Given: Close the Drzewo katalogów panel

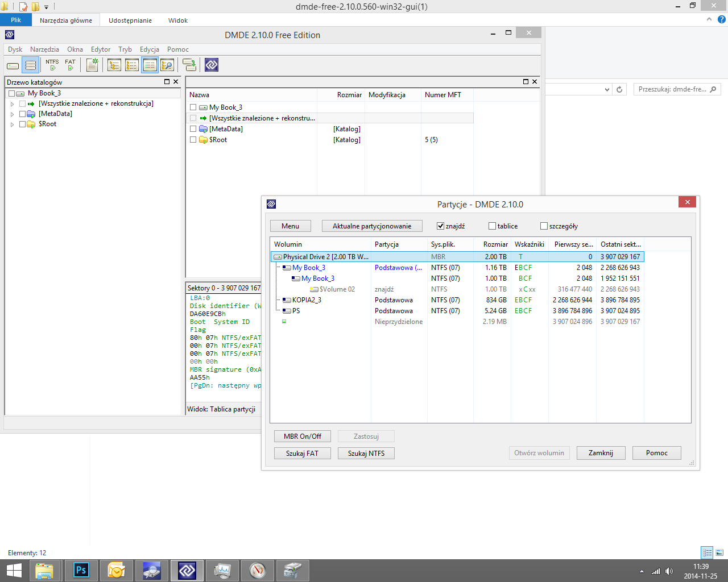Looking at the screenshot, I should tap(176, 82).
